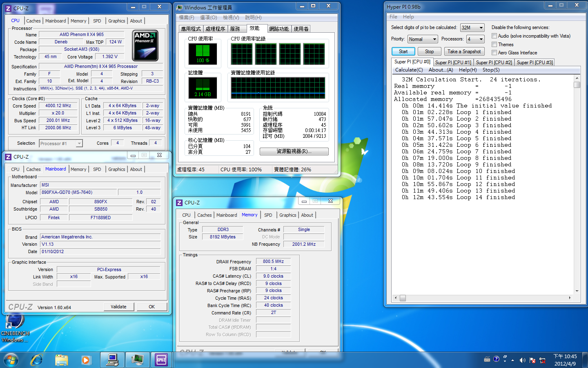Open the Action Center flag tray icon

click(x=532, y=360)
